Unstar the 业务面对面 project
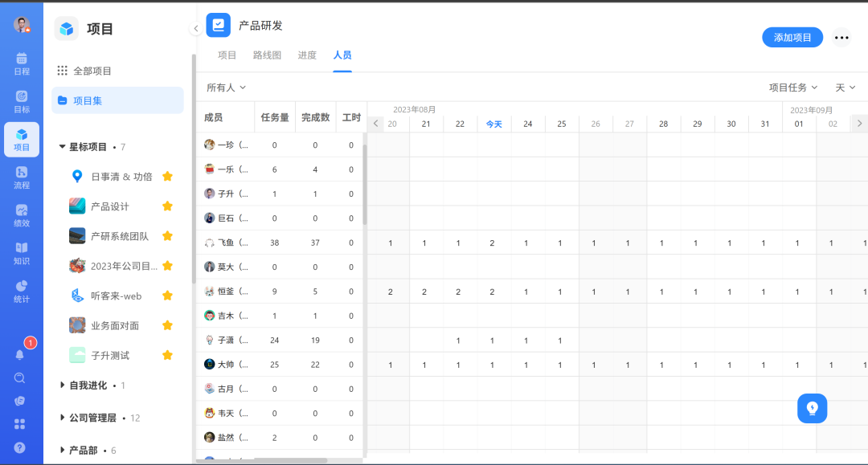The height and width of the screenshot is (465, 868). point(167,326)
